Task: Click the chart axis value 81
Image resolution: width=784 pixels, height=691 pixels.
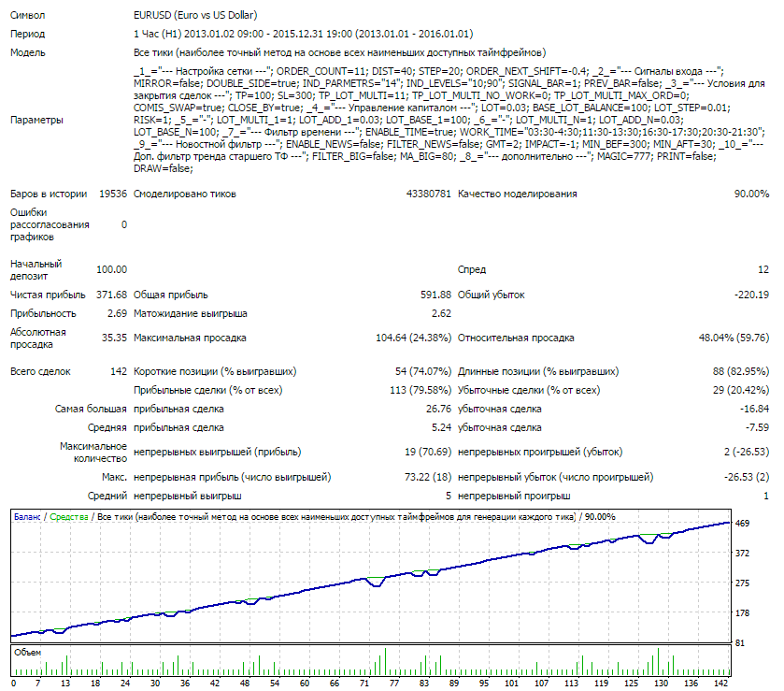Action: click(x=740, y=643)
